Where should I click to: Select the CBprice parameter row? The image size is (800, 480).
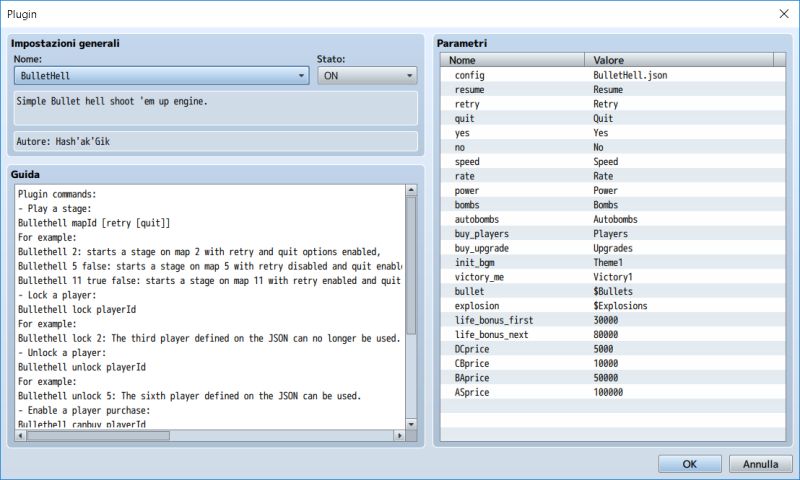[x=613, y=363]
